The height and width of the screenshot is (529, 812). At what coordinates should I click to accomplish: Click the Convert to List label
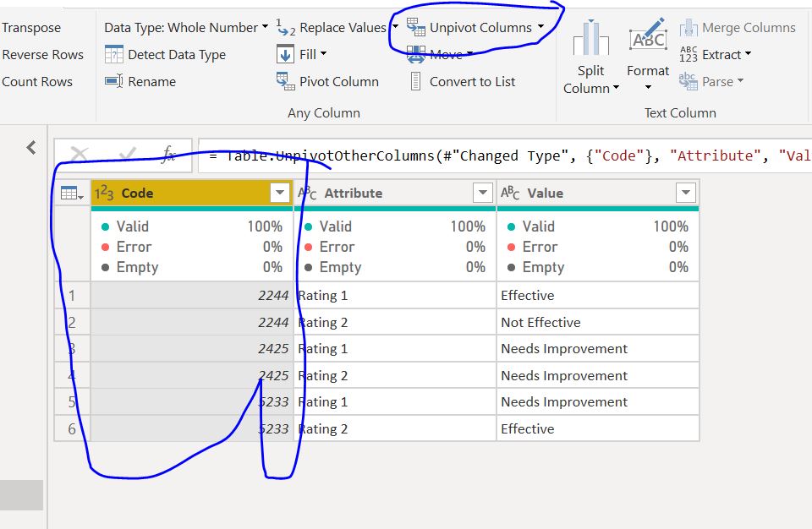pos(472,81)
